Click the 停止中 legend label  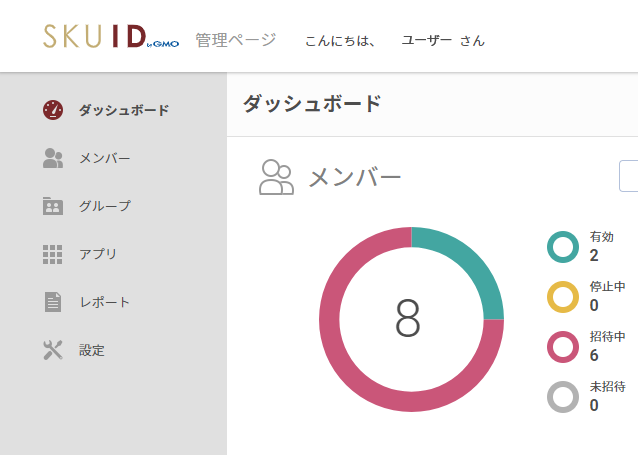(x=607, y=287)
